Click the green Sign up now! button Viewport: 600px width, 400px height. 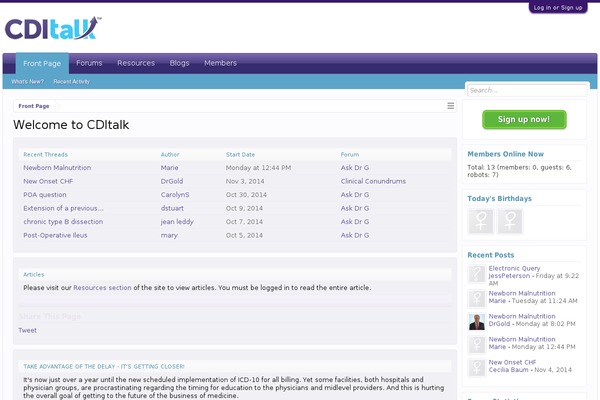524,120
